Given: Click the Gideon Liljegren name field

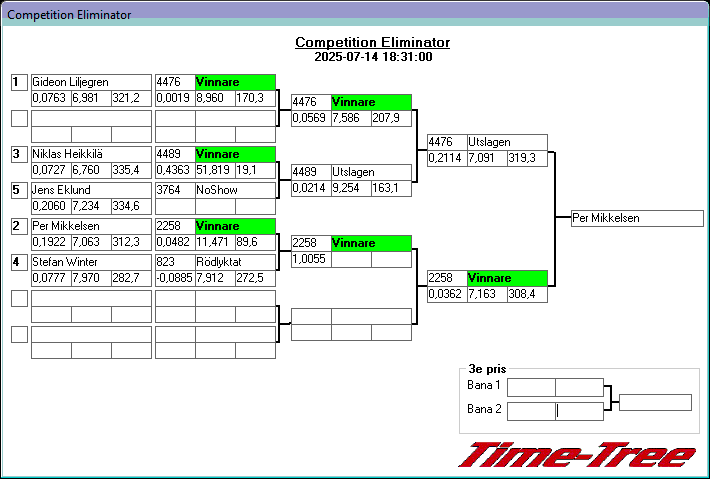Looking at the screenshot, I should pyautogui.click(x=91, y=82).
